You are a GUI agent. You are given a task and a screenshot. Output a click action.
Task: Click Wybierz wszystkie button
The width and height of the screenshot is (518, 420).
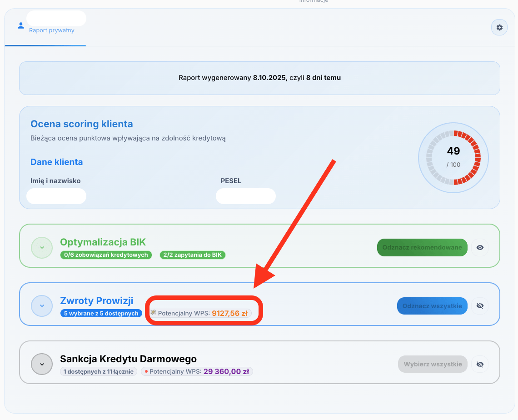click(x=433, y=364)
